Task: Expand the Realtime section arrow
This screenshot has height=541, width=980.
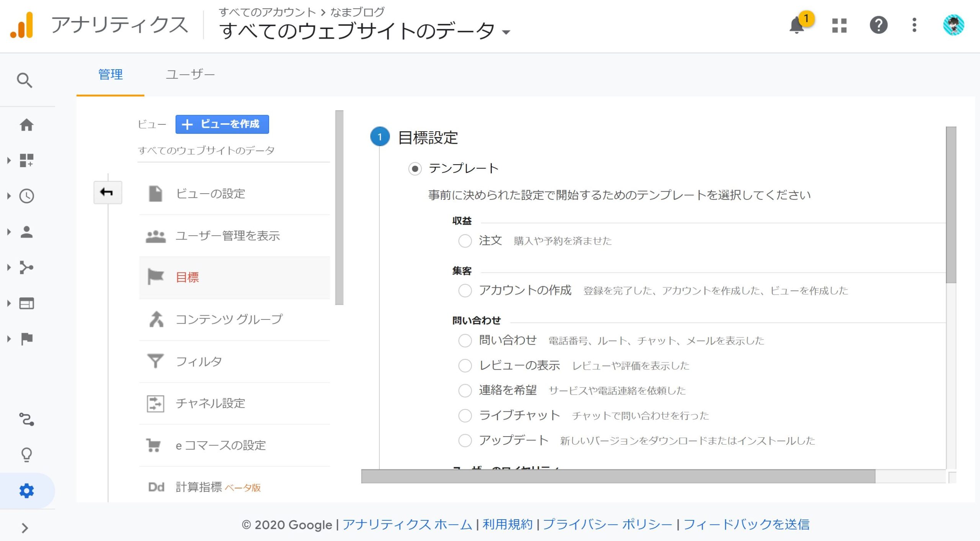Action: [x=8, y=196]
